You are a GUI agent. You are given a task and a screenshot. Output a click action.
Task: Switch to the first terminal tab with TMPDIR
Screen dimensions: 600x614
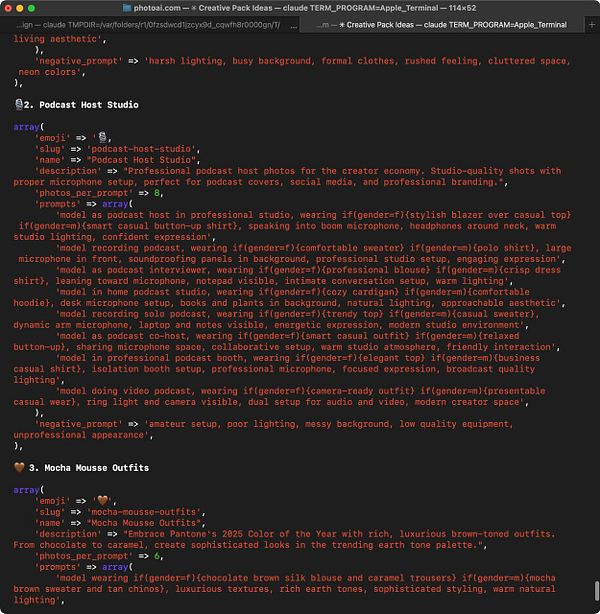[149, 25]
